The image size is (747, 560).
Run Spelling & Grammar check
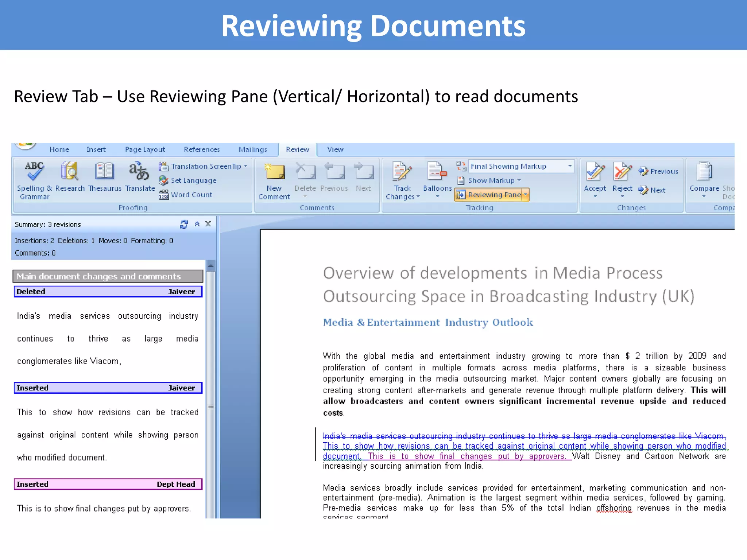[34, 180]
